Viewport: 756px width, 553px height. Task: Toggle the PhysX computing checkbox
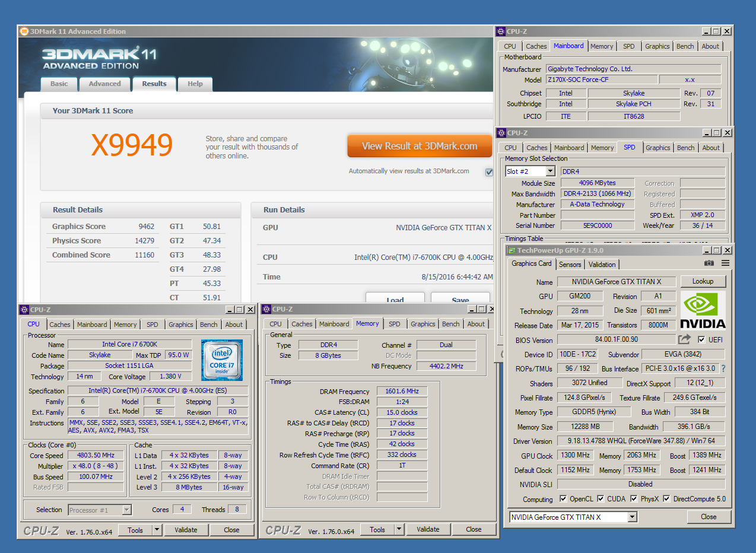[x=634, y=499]
